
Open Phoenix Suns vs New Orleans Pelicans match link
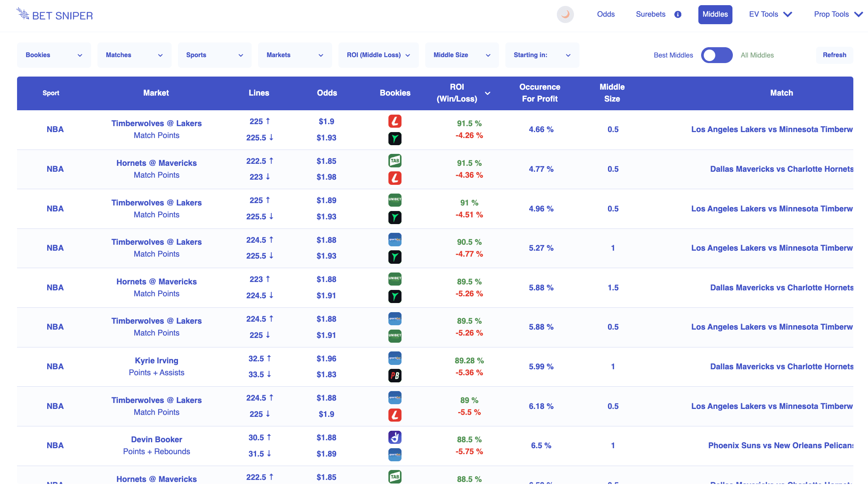coord(780,445)
